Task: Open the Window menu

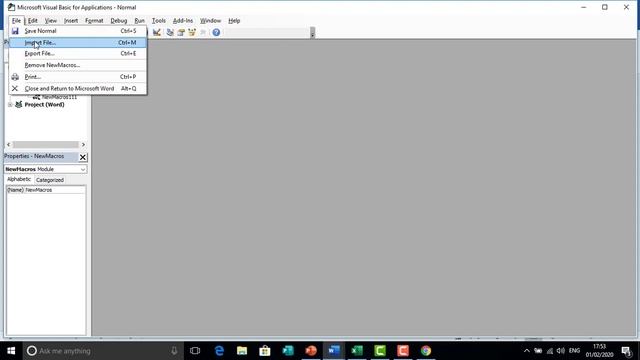Action: pos(210,20)
